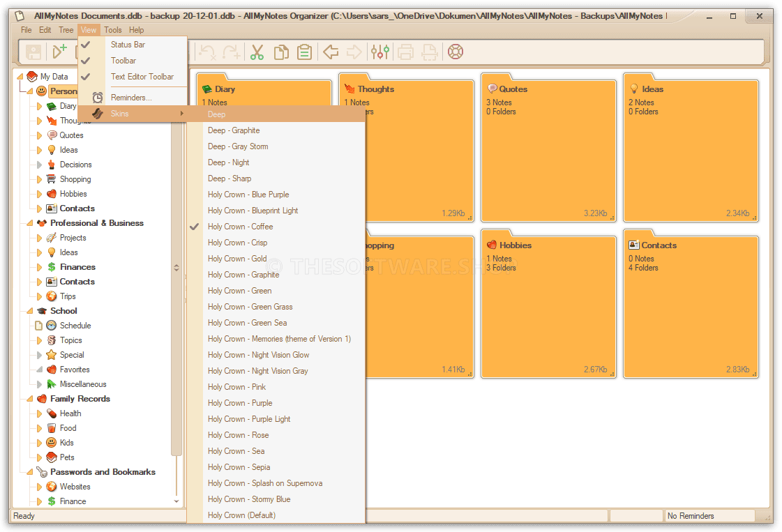The width and height of the screenshot is (782, 532).
Task: Click the Miscellaneous icon in the tree
Action: click(x=52, y=384)
